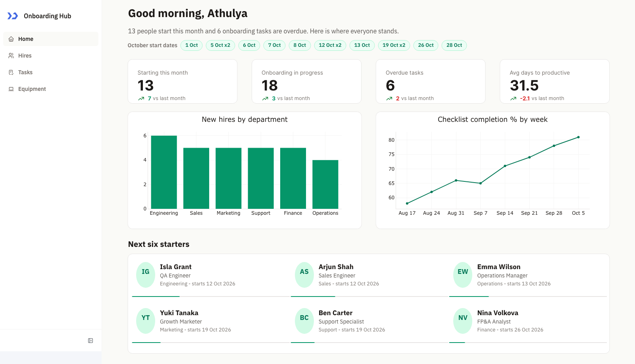
Task: Select the 6 Oct date chip
Action: (249, 45)
